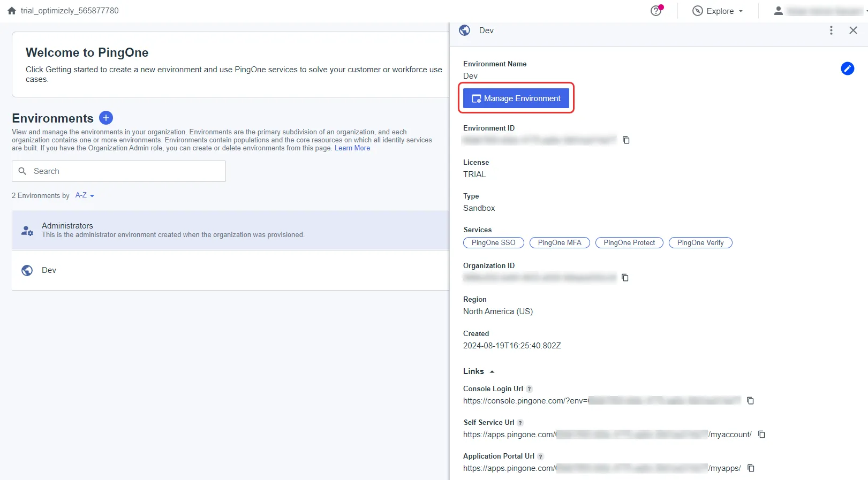The height and width of the screenshot is (480, 868).
Task: Click the magnifier icon in Search box
Action: (22, 171)
